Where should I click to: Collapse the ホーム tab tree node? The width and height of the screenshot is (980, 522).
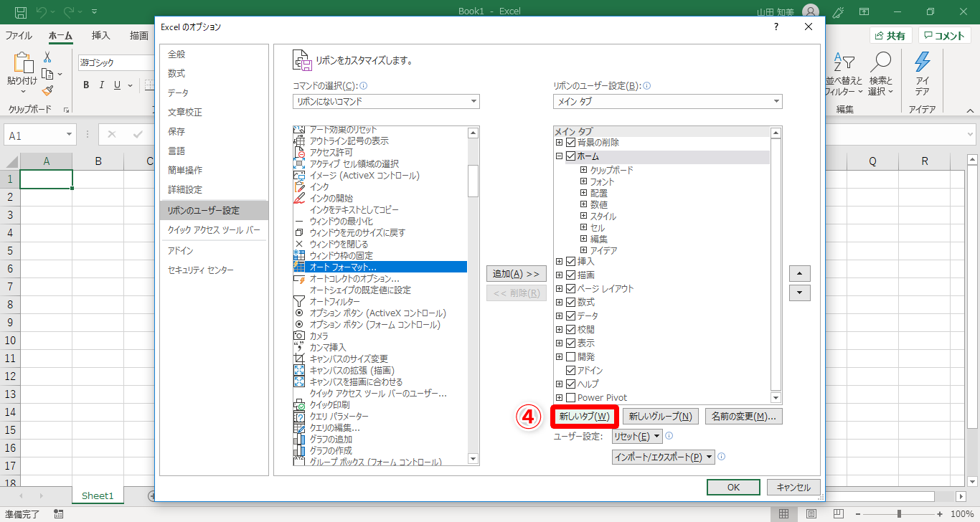pos(559,156)
